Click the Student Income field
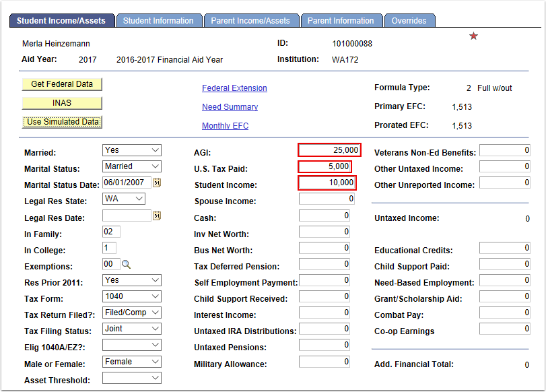The width and height of the screenshot is (546, 392). click(327, 183)
